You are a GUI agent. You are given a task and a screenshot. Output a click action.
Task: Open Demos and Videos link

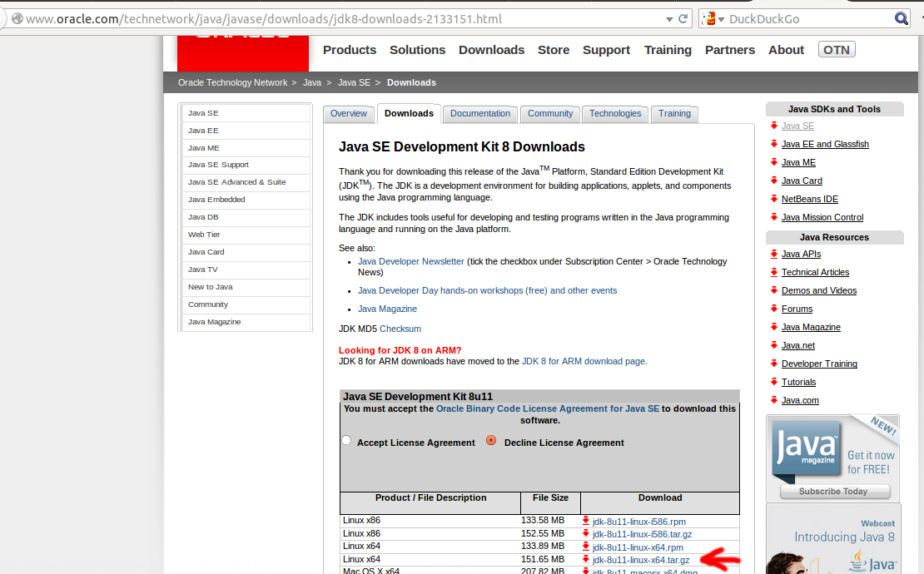pos(818,290)
